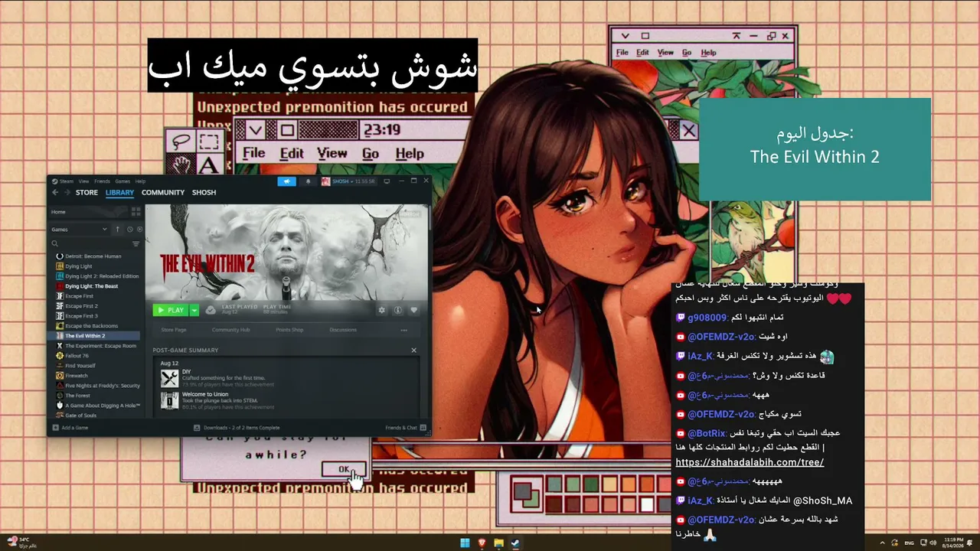
Task: Select Dying Light: The Beast
Action: [87, 286]
